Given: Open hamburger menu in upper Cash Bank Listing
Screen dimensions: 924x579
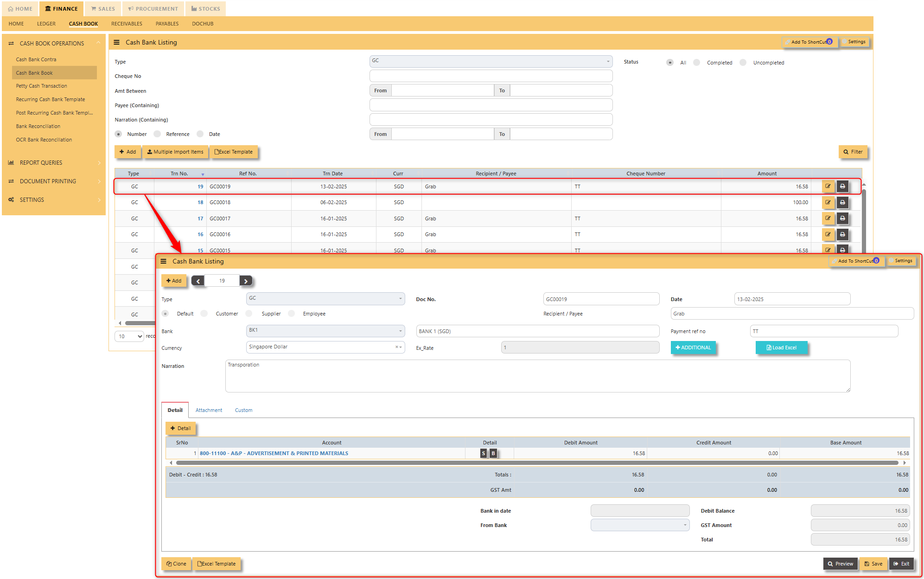Looking at the screenshot, I should pos(116,42).
